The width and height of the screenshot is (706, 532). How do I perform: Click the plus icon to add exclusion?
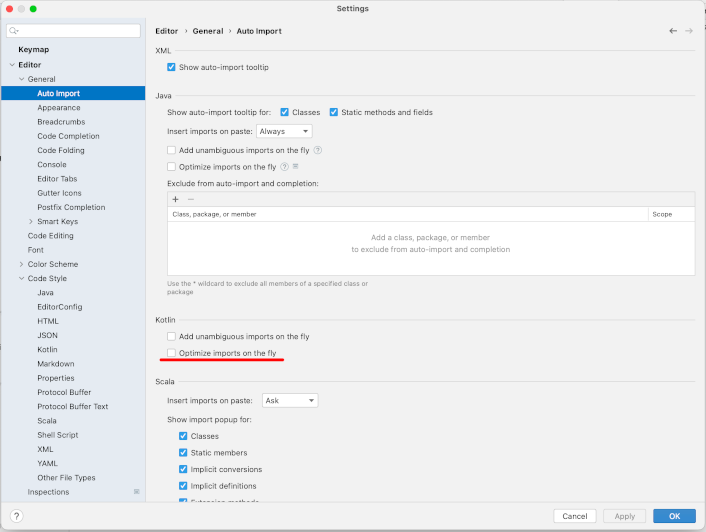click(x=175, y=199)
